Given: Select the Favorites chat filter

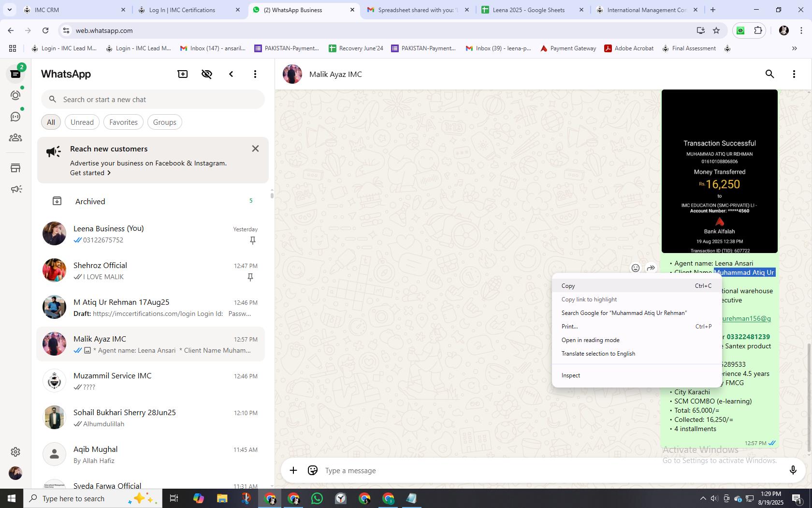Looking at the screenshot, I should [123, 122].
